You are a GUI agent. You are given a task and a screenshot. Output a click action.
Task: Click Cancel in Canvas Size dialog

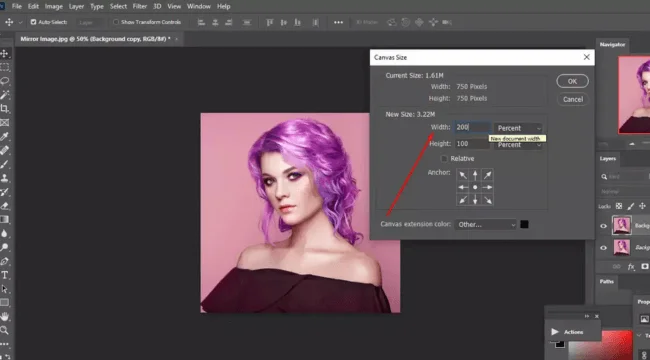(x=572, y=99)
